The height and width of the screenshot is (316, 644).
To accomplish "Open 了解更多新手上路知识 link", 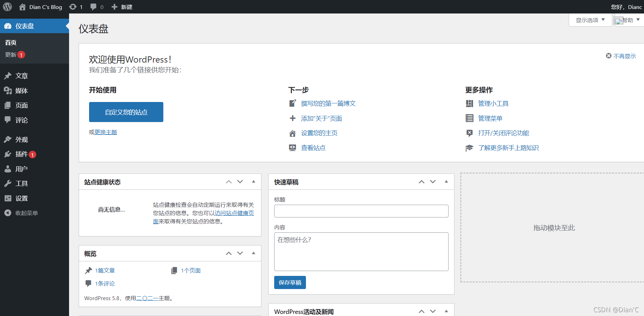I will [x=508, y=148].
